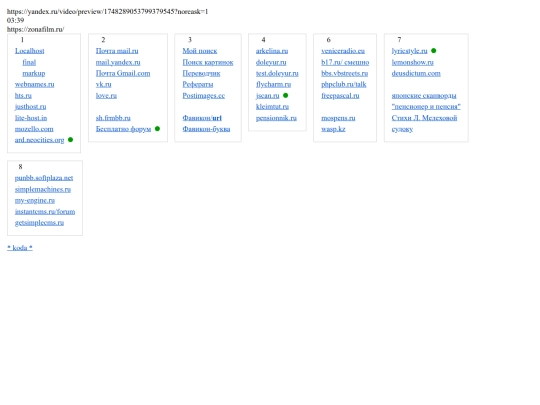Viewport: 540px width, 405px height.
Task: Open jscan.ru link
Action: (267, 96)
